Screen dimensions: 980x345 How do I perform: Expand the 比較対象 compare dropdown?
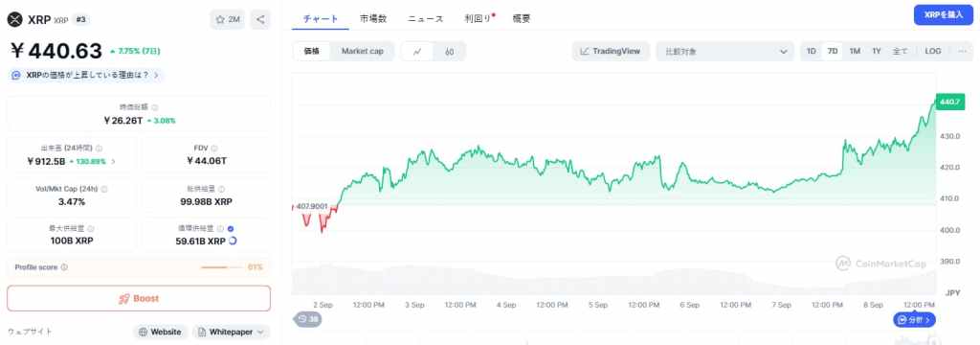[x=725, y=52]
